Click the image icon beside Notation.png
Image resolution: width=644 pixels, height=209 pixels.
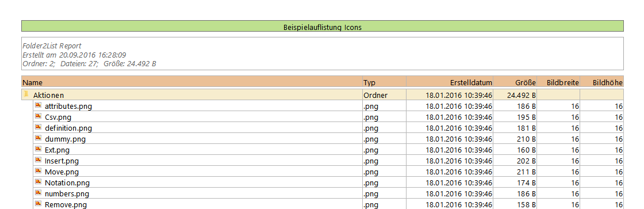38,182
